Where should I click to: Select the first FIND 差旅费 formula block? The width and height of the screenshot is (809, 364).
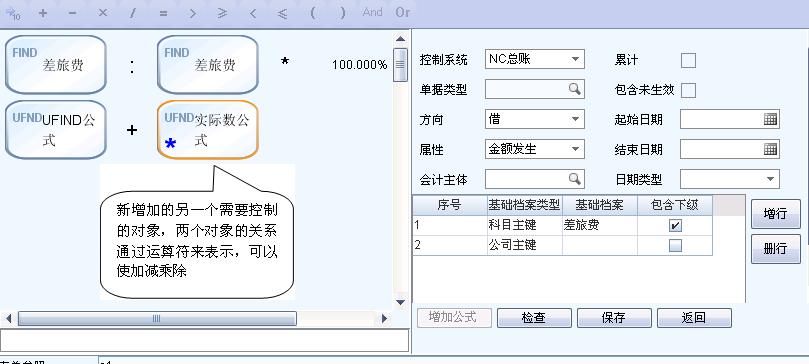coord(56,64)
